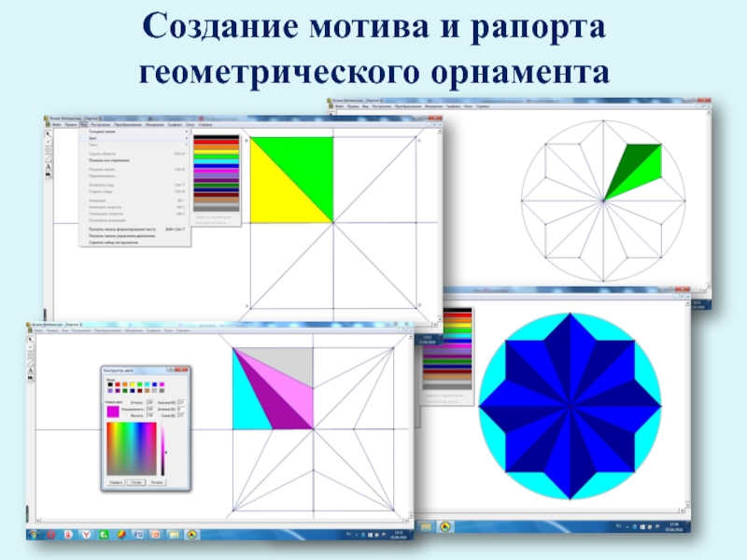The width and height of the screenshot is (747, 560).
Task: Select the Straightedge tool in the top-left window
Action: [49, 158]
